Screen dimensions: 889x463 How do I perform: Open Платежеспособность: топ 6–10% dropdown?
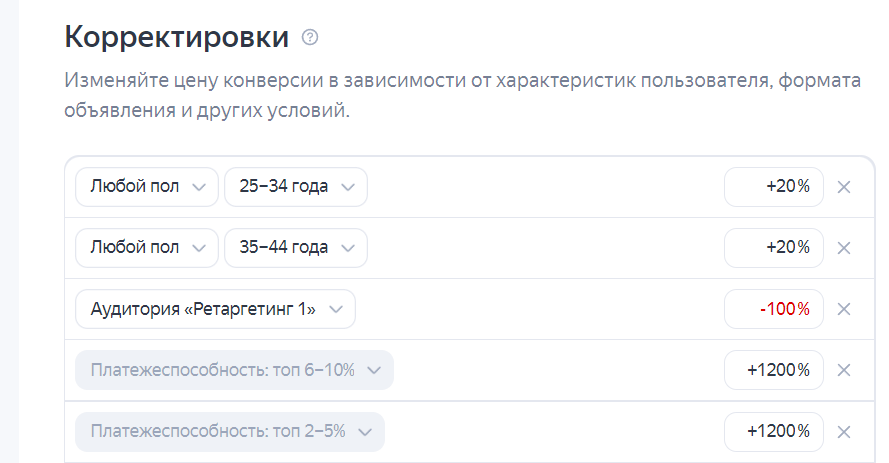[234, 370]
